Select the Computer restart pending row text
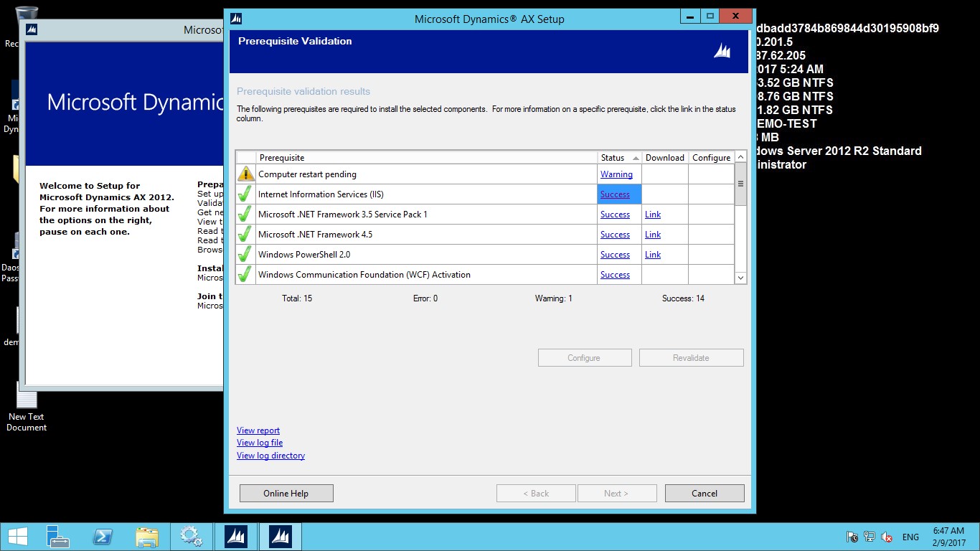980x551 pixels. [307, 174]
